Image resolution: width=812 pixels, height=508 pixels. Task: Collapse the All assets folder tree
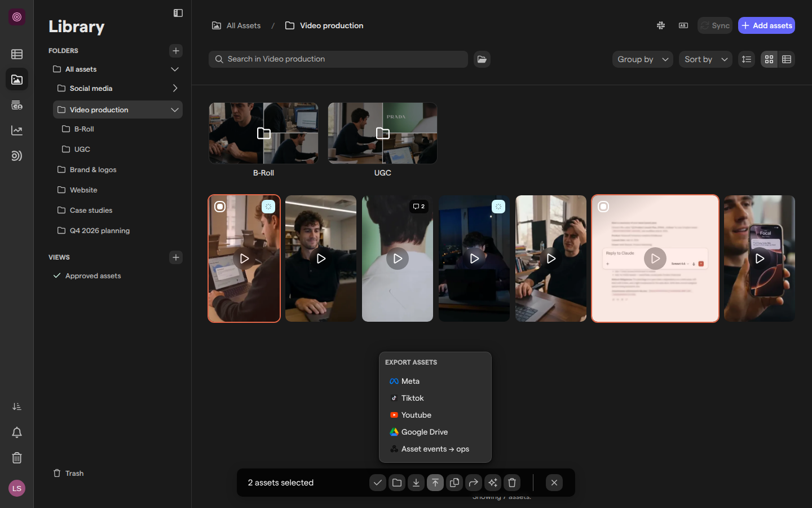click(x=175, y=69)
